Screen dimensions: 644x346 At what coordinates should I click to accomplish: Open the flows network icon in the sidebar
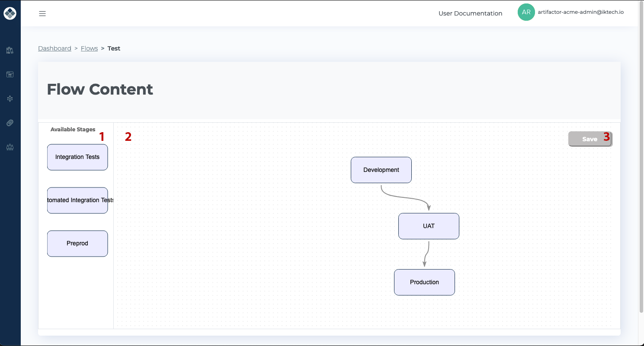pyautogui.click(x=10, y=98)
